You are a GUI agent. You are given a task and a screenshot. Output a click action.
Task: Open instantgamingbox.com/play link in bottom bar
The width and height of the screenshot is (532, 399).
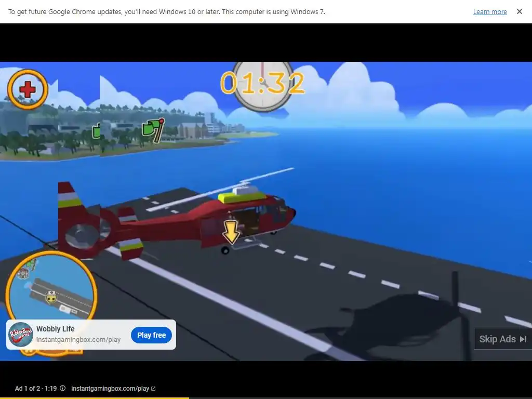click(113, 389)
